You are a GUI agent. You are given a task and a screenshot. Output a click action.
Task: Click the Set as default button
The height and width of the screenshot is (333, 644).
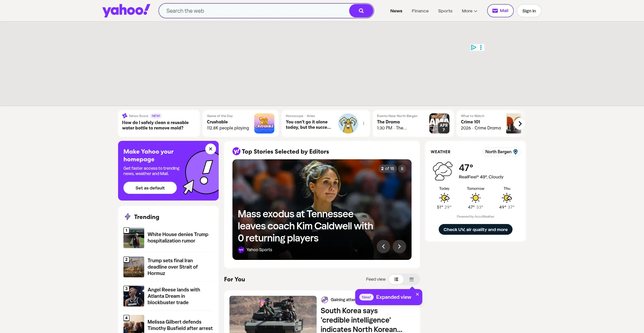pos(150,188)
